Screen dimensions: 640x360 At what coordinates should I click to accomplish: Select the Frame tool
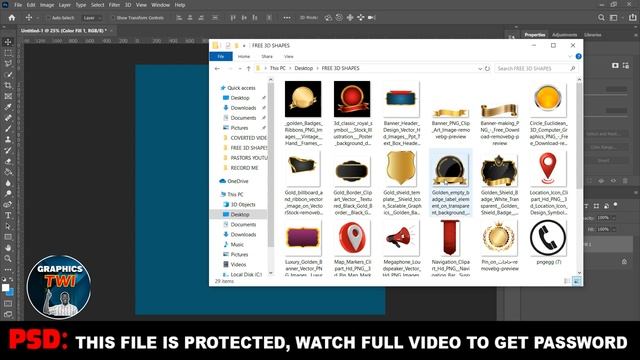pyautogui.click(x=8, y=96)
